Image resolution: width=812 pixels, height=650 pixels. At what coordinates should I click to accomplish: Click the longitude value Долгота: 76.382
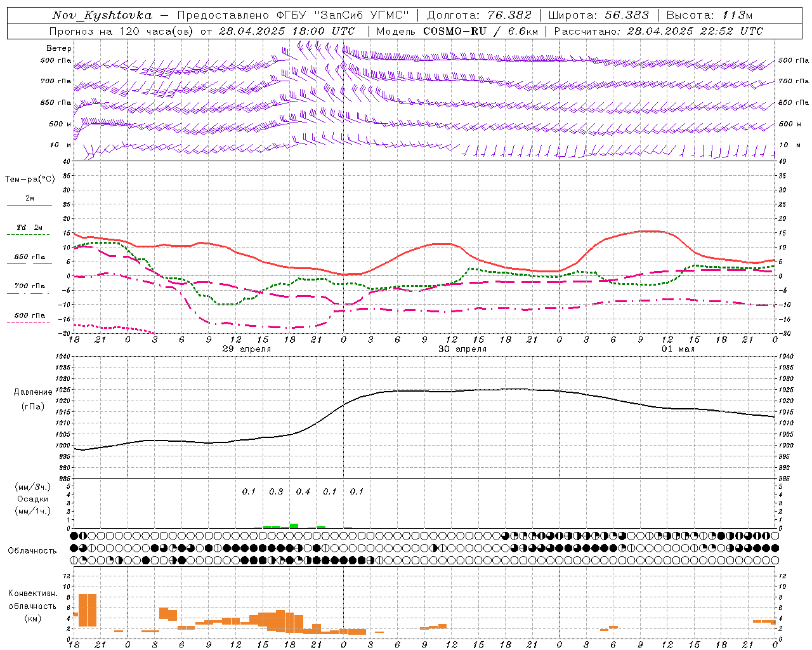tap(479, 15)
